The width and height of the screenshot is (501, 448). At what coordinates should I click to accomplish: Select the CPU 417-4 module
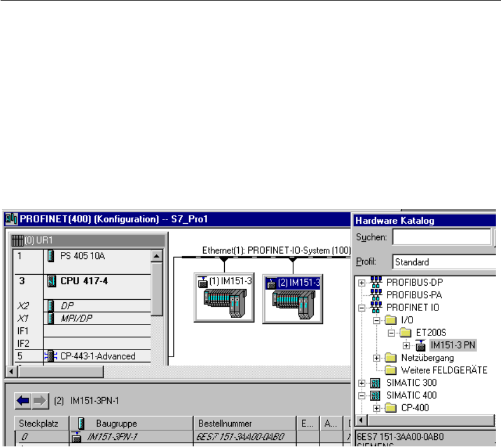point(84,281)
